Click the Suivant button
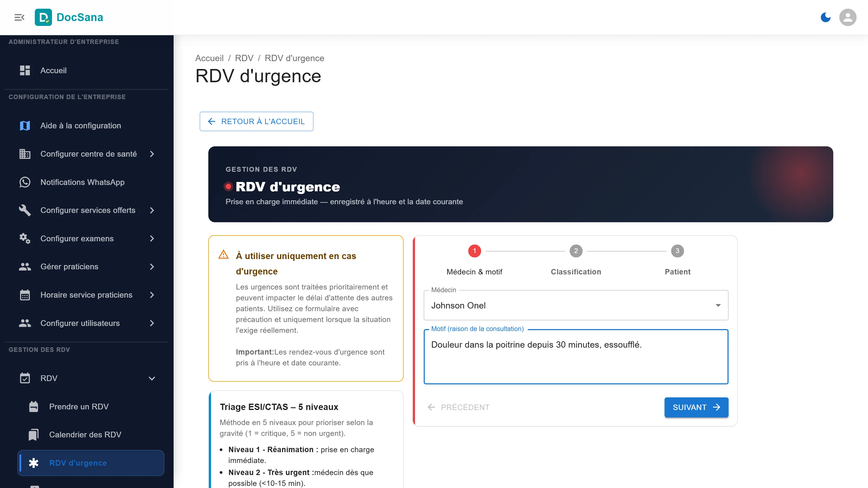The width and height of the screenshot is (868, 488). tap(696, 407)
